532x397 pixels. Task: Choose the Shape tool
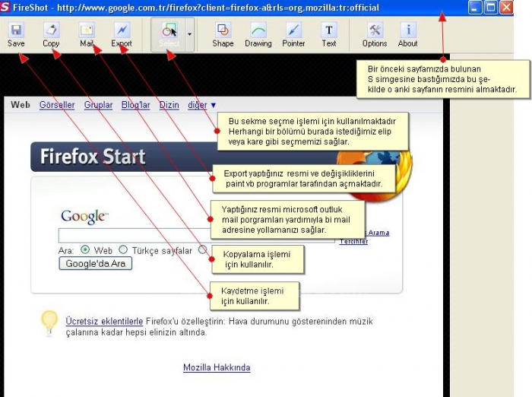(x=223, y=34)
